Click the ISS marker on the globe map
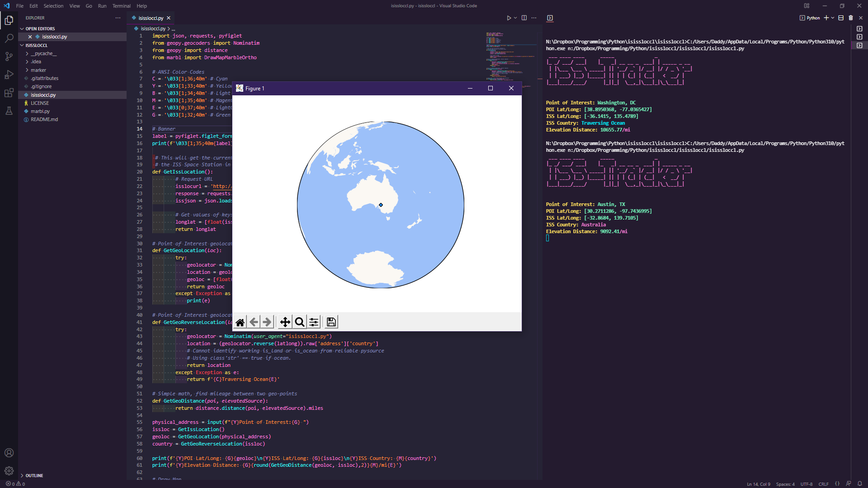Image resolution: width=868 pixels, height=488 pixels. click(x=381, y=205)
